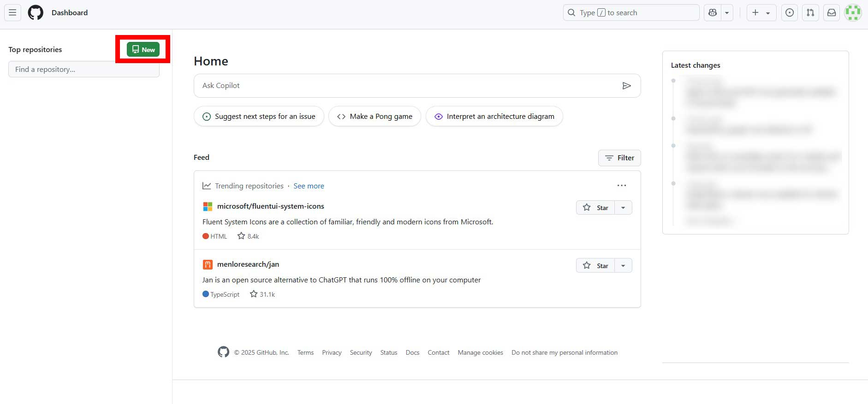The height and width of the screenshot is (404, 868).
Task: Open the Status footer link
Action: click(x=389, y=352)
